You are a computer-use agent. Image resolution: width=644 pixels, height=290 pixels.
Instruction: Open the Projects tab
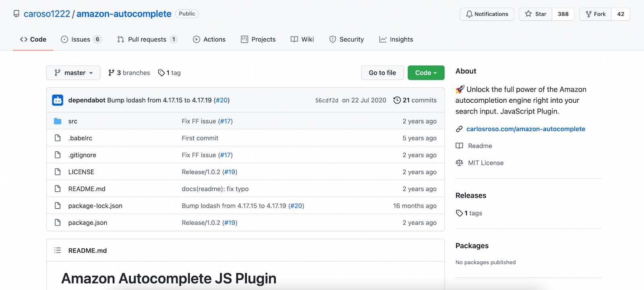point(258,39)
